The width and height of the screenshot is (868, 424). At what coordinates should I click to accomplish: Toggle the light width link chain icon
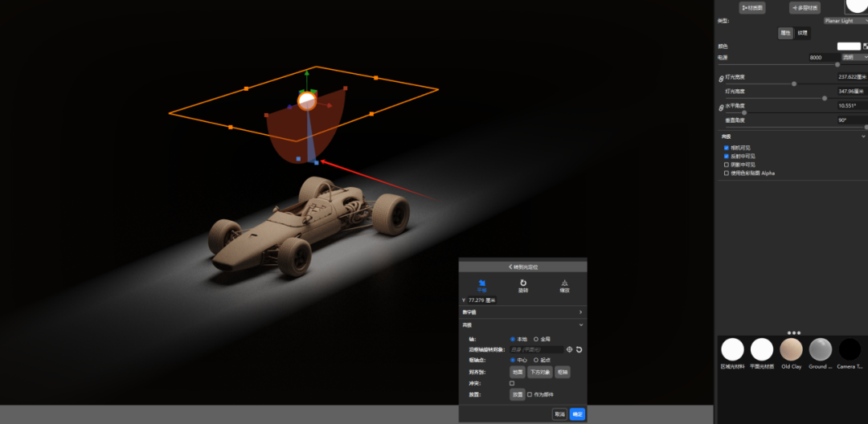(x=721, y=79)
